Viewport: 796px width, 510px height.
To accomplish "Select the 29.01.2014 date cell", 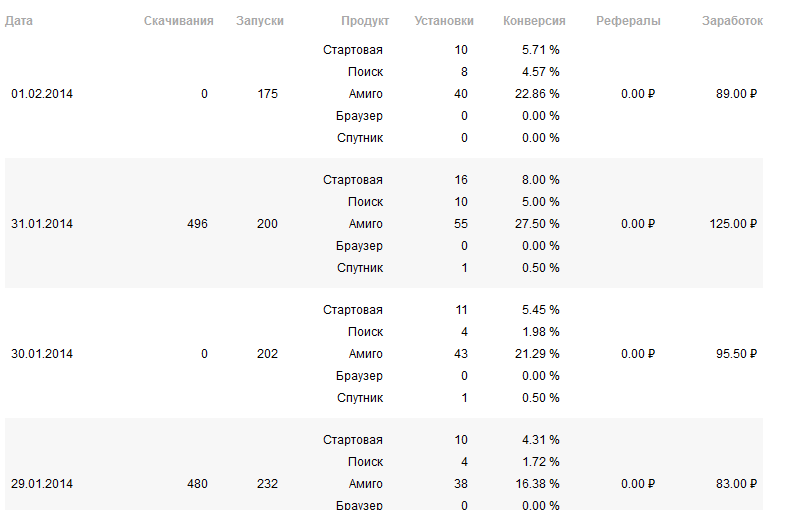I will tap(42, 484).
